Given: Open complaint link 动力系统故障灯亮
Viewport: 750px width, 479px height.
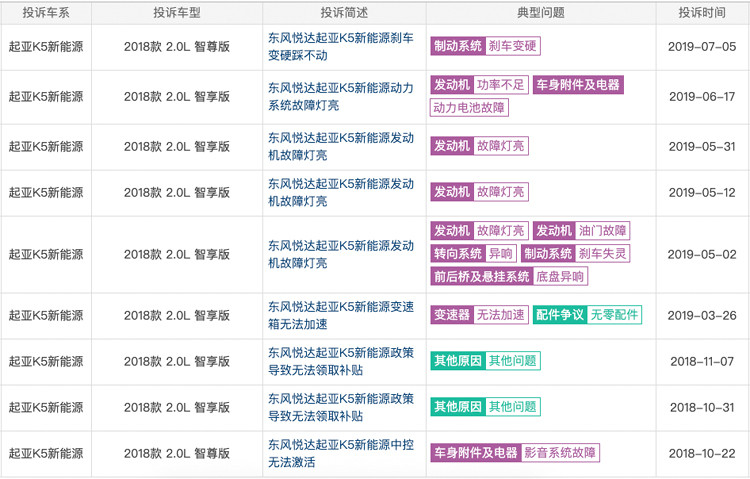Looking at the screenshot, I should [x=341, y=97].
